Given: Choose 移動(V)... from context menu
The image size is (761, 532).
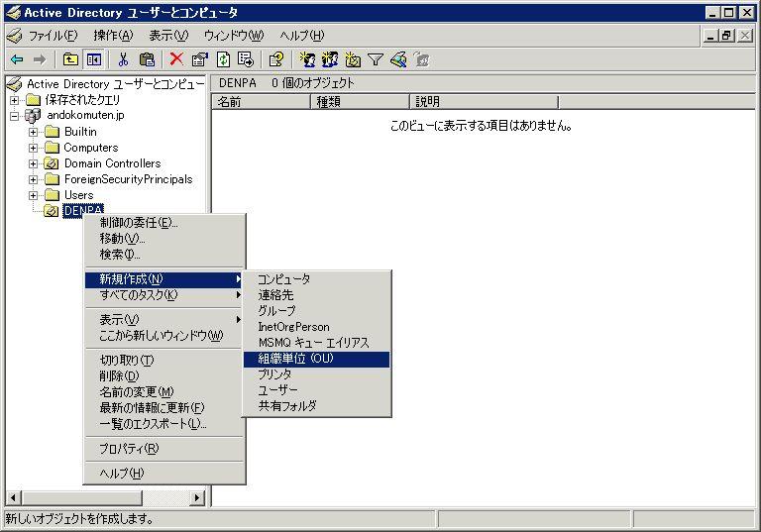Looking at the screenshot, I should coord(164,239).
